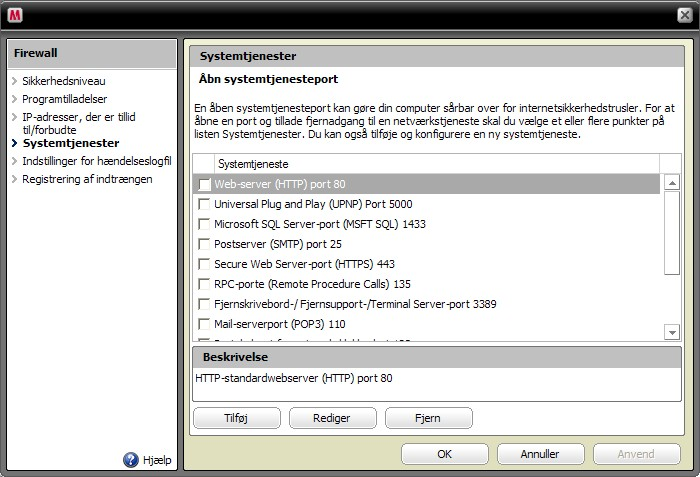700x477 pixels.
Task: Click the Tilføj button
Action: pos(237,418)
